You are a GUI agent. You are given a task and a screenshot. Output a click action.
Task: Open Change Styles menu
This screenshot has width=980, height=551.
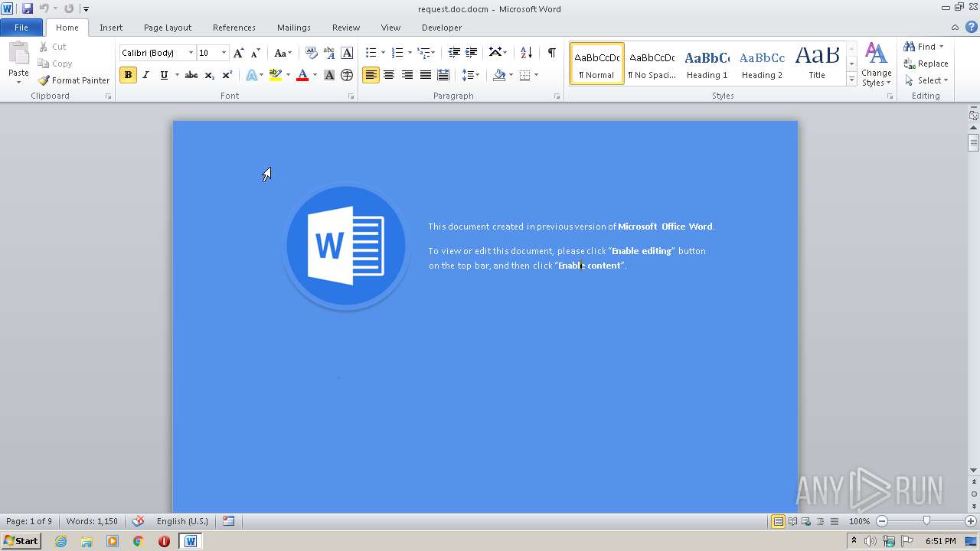[877, 64]
